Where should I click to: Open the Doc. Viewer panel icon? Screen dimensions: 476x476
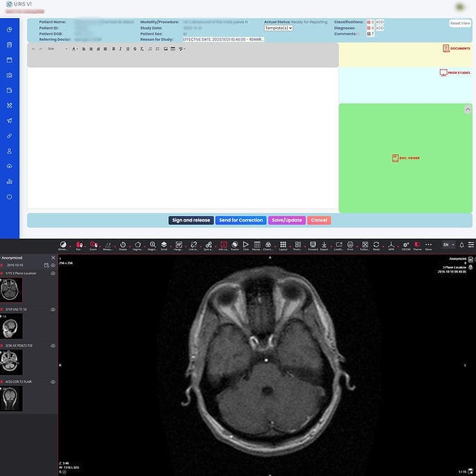pos(395,158)
